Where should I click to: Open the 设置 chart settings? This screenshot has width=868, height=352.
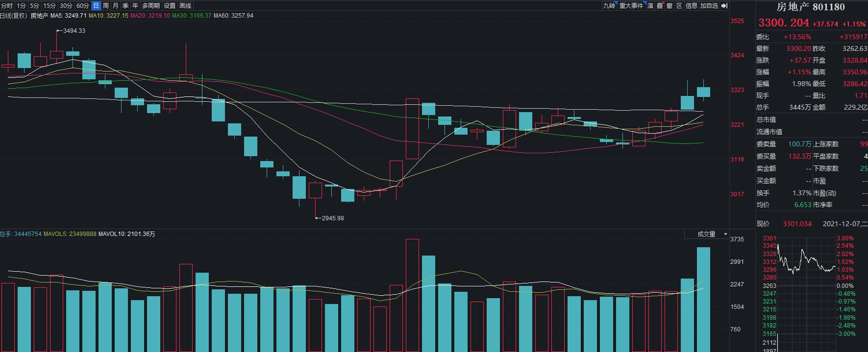[x=170, y=6]
